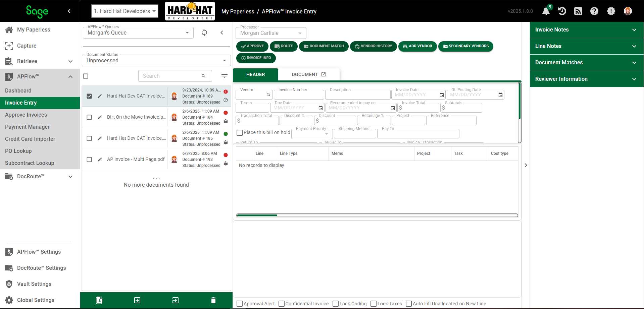Viewport: 644px width, 309px height.
Task: Open the alert badge icon in header
Action: click(611, 11)
